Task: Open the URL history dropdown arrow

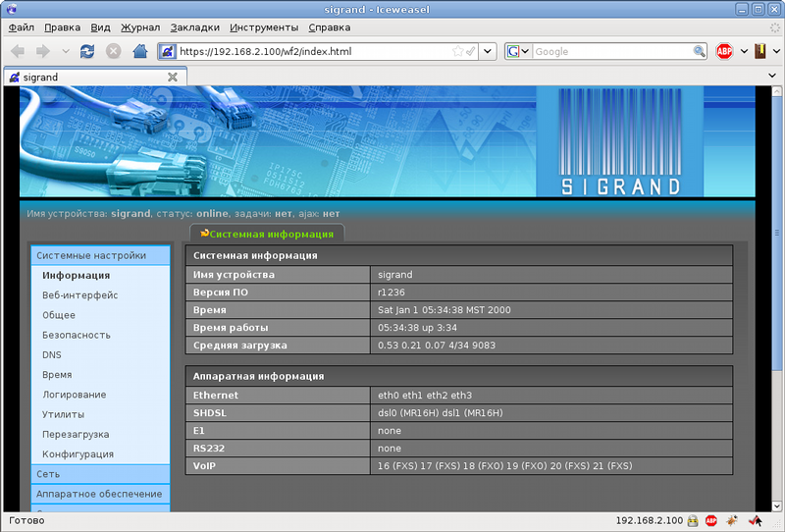Action: [x=488, y=51]
